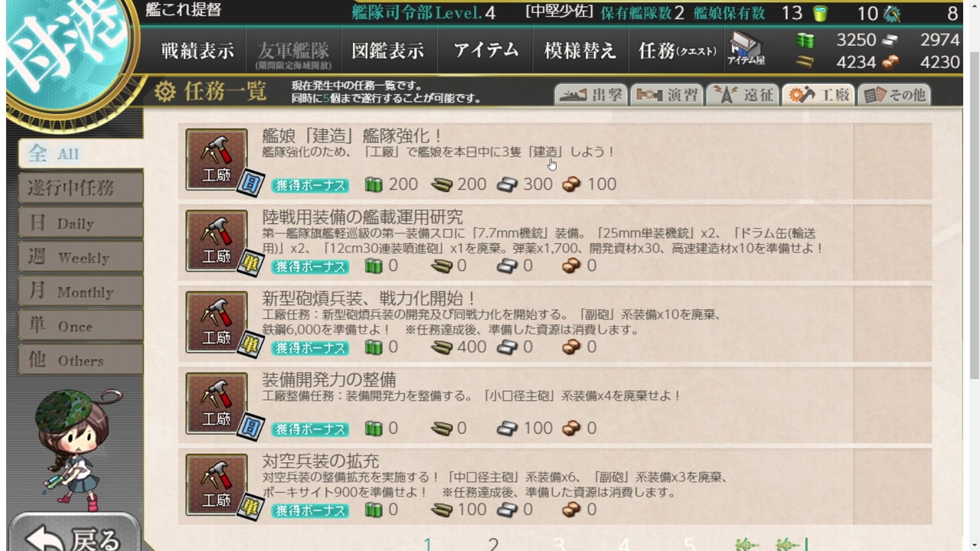Switch to the 遠征 expedition tab
The image size is (980, 551).
(742, 95)
